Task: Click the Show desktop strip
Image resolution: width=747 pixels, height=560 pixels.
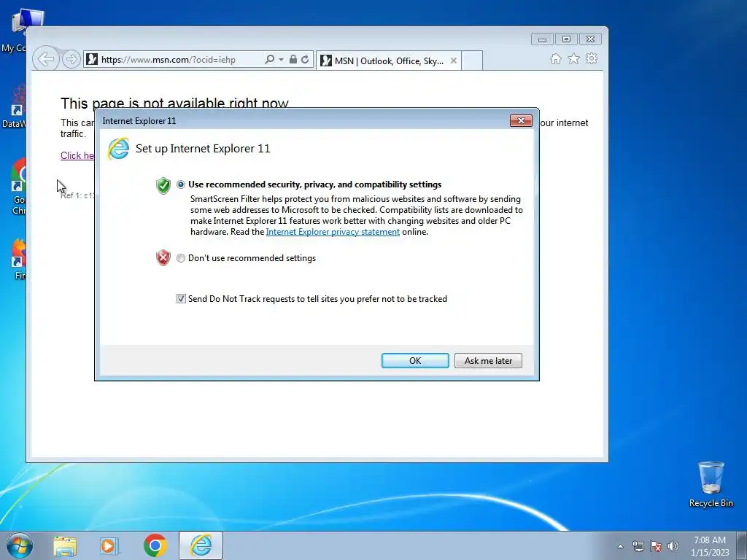Action: (742, 545)
